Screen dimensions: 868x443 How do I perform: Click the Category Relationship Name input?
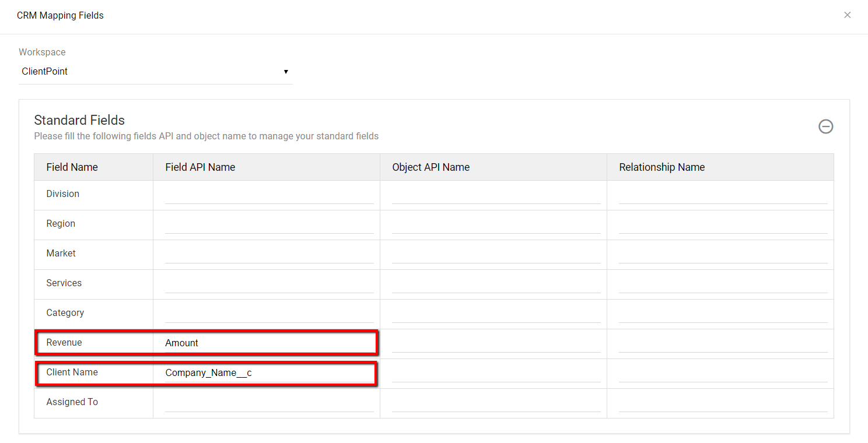coord(723,313)
